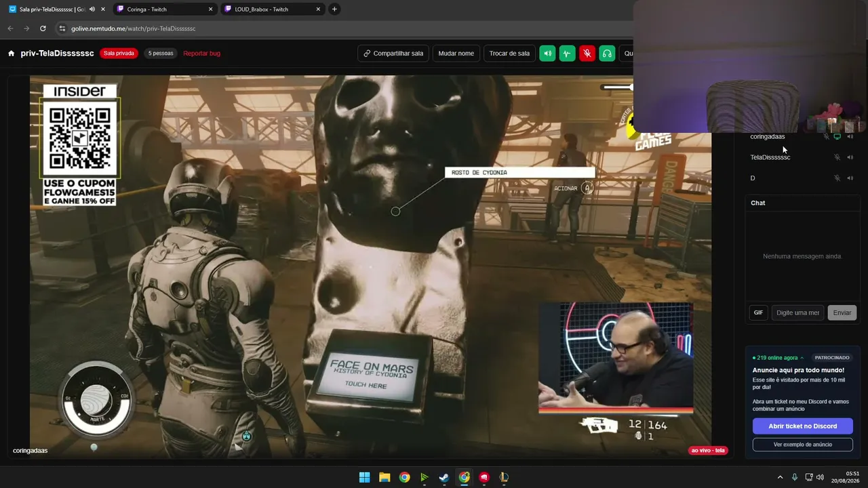Open the active Chrome profile window on taskbar
The image size is (868, 488).
click(x=464, y=477)
